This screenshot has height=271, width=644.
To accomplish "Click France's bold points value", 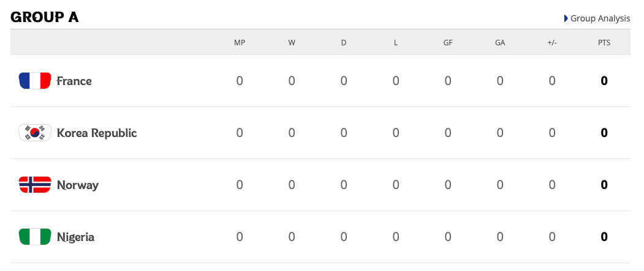I will pyautogui.click(x=604, y=81).
